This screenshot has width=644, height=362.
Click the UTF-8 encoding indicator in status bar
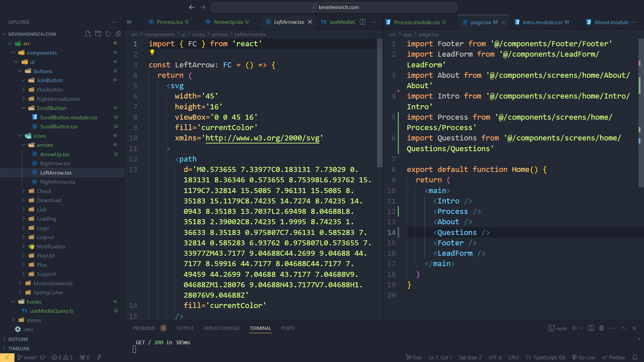tap(495, 357)
